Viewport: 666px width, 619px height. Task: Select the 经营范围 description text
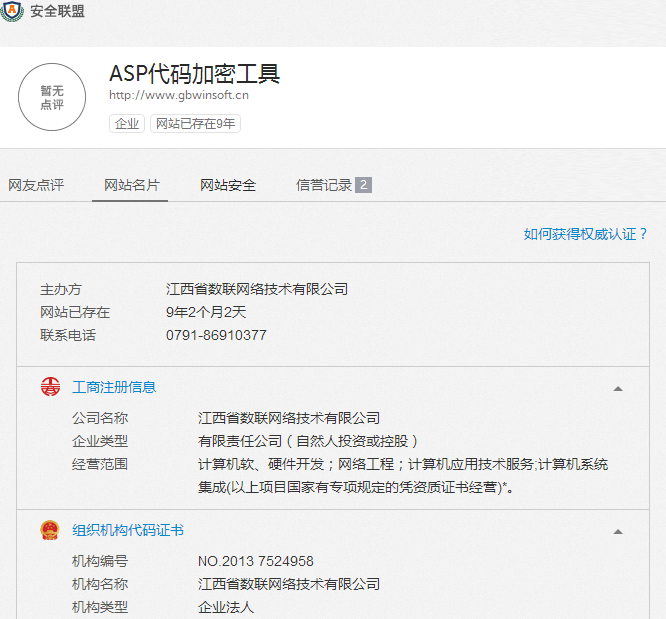pos(403,475)
